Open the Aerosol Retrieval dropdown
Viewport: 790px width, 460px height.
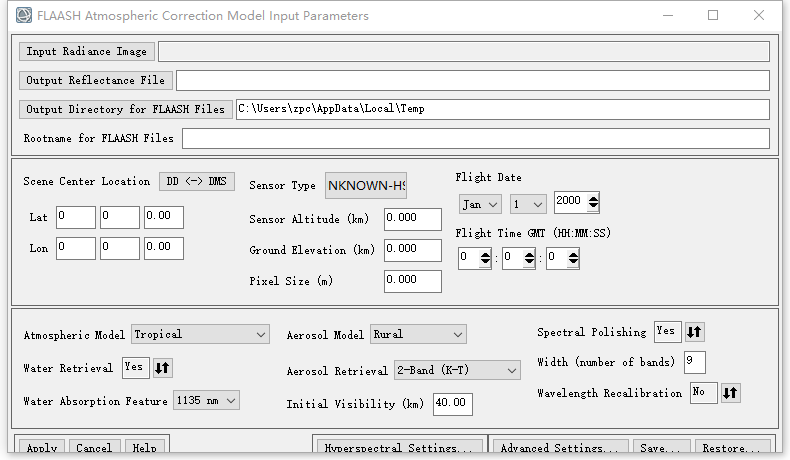pos(457,370)
